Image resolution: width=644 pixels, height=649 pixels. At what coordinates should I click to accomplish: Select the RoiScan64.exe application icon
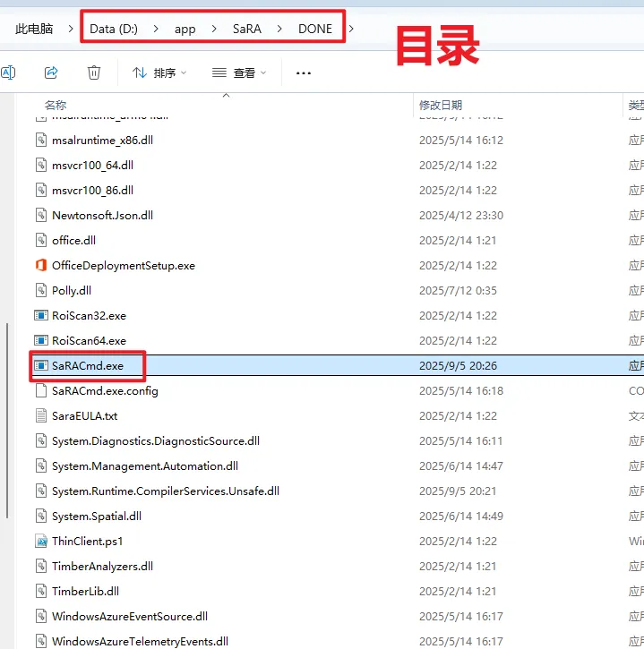tap(41, 341)
